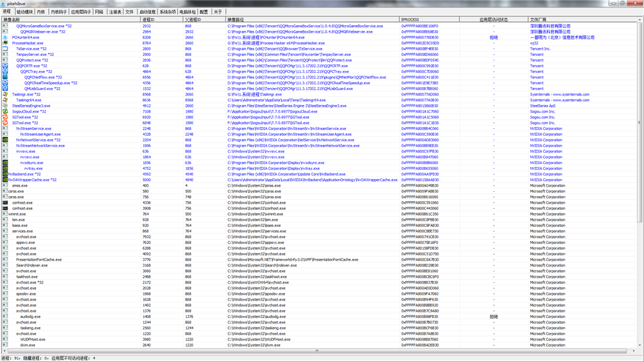Select the wininit.exe process row
Screen dimensions: 644x362
[319, 214]
